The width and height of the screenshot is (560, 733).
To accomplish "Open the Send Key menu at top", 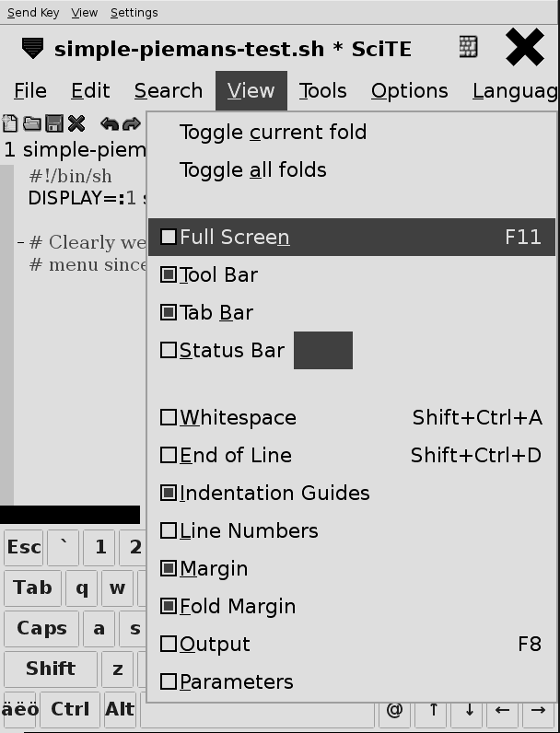I will (x=33, y=13).
